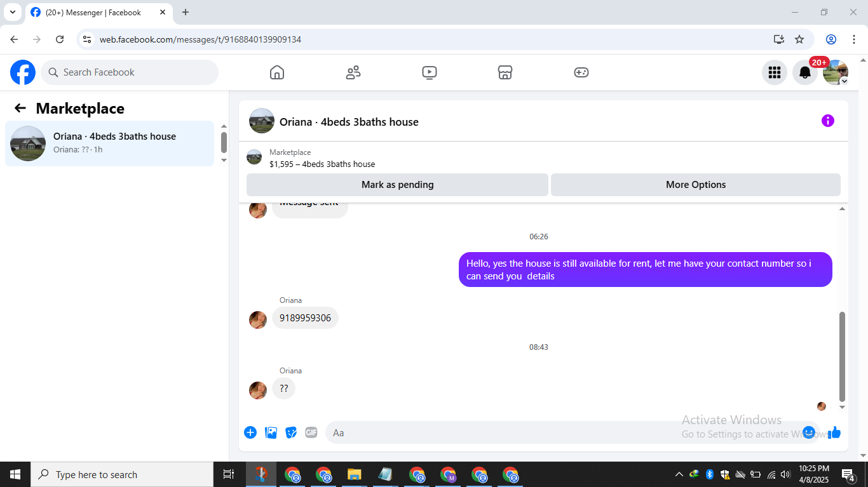
Task: Choose a sticker icon in composer
Action: (292, 432)
